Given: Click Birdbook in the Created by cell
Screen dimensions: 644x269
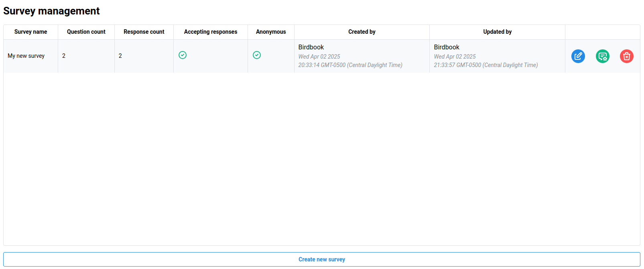Looking at the screenshot, I should coord(311,47).
